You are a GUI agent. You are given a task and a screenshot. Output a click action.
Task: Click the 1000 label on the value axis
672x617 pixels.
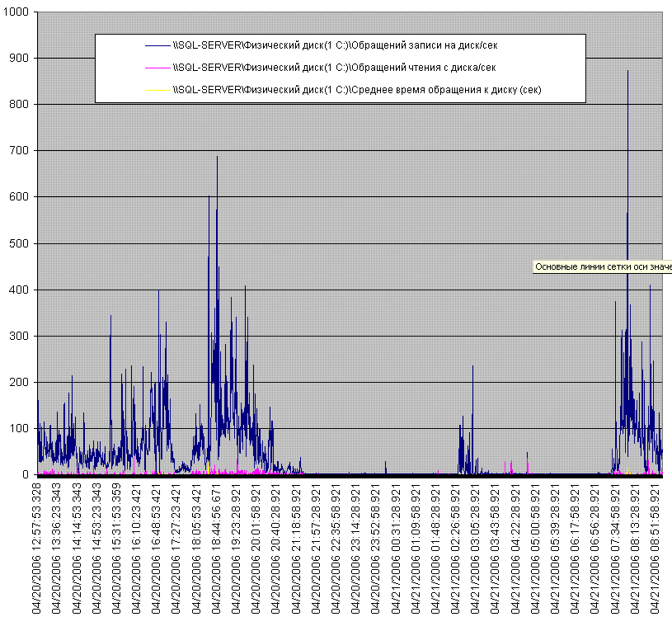pos(17,12)
